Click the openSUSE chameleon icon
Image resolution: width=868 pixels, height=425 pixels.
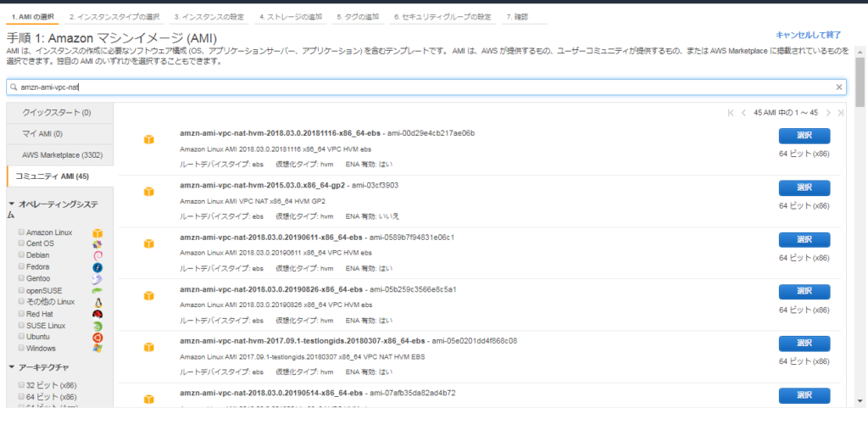coord(97,290)
